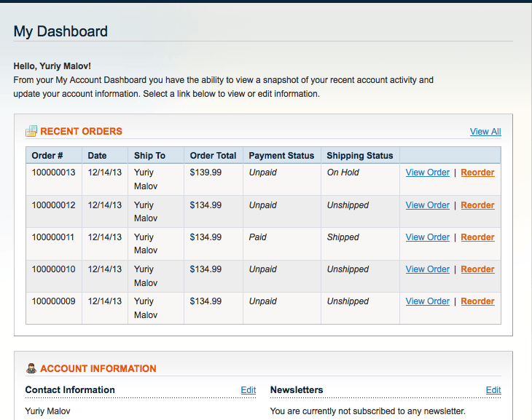Edit the Contact Information
This screenshot has width=532, height=420.
249,390
